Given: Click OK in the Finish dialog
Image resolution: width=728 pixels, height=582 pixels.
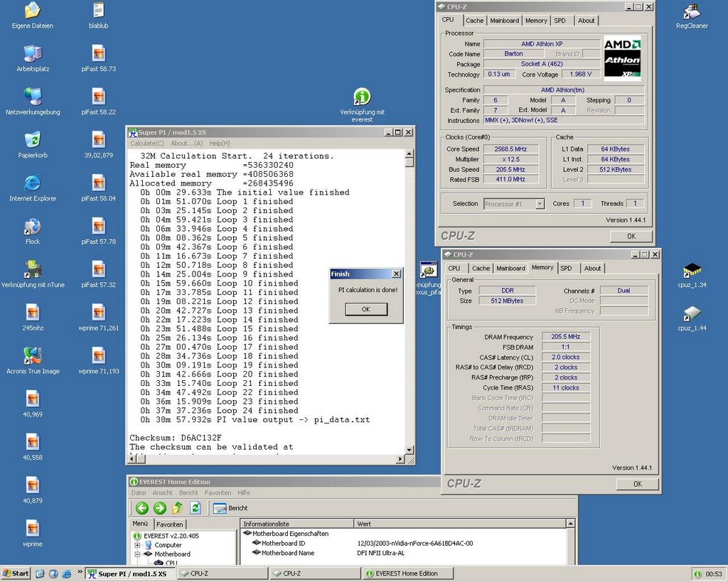Looking at the screenshot, I should click(366, 309).
